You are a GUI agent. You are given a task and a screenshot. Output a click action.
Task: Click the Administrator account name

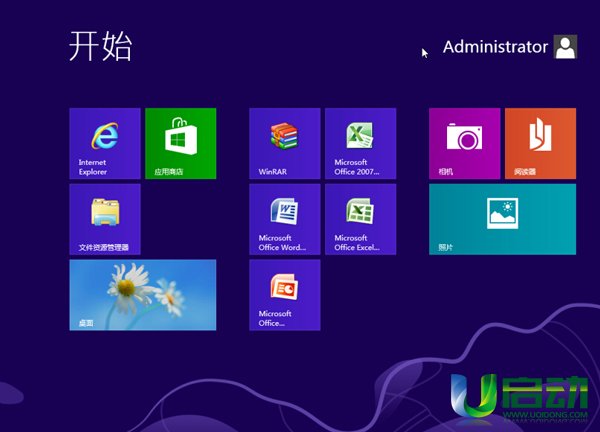[x=495, y=47]
